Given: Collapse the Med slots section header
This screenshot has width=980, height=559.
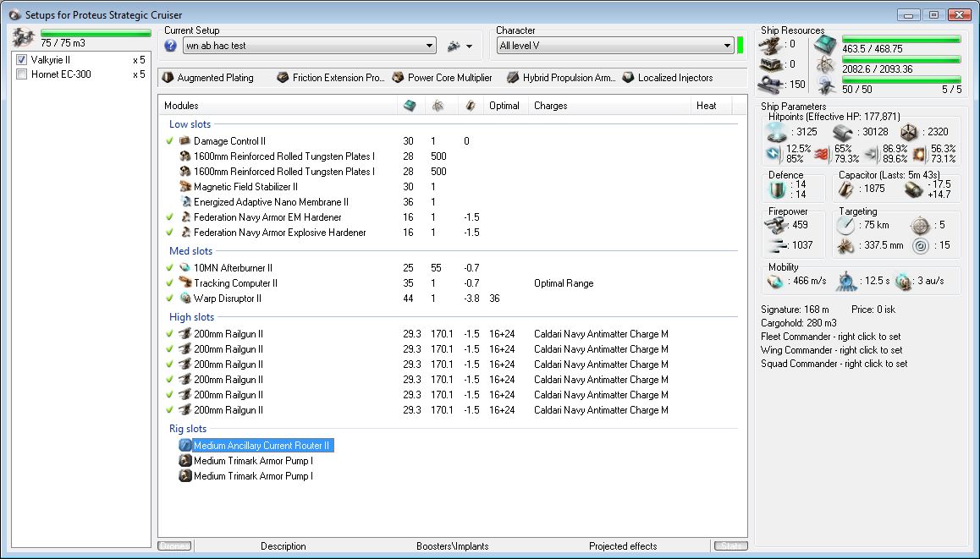Looking at the screenshot, I should pos(190,251).
